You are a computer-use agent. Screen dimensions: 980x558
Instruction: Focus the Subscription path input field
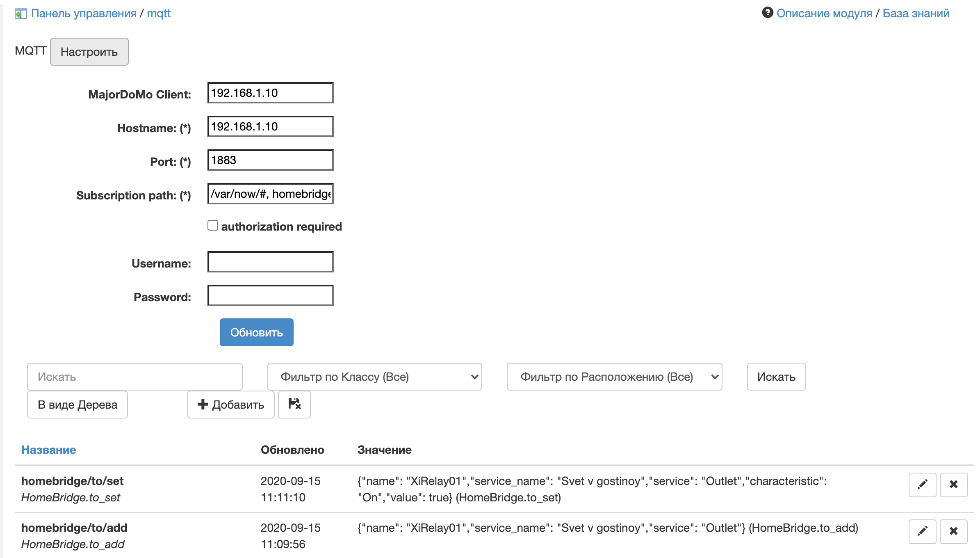pyautogui.click(x=270, y=194)
